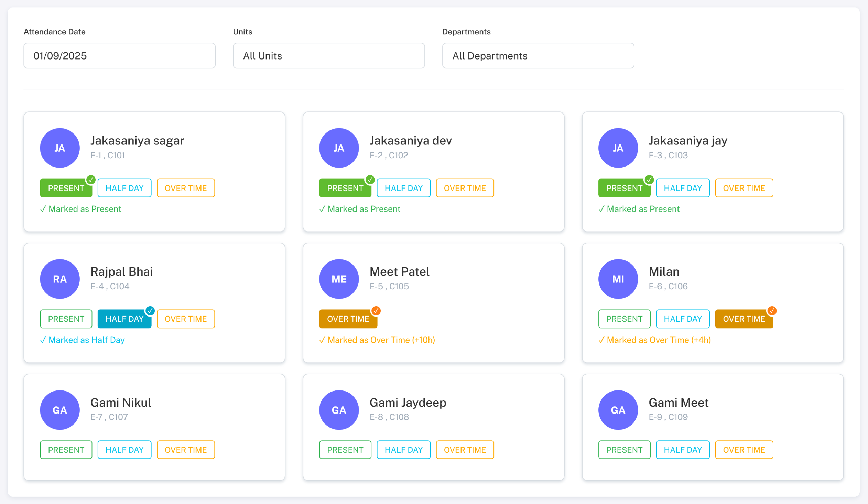The height and width of the screenshot is (504, 868).
Task: Select Half Day for Milan
Action: pyautogui.click(x=682, y=319)
